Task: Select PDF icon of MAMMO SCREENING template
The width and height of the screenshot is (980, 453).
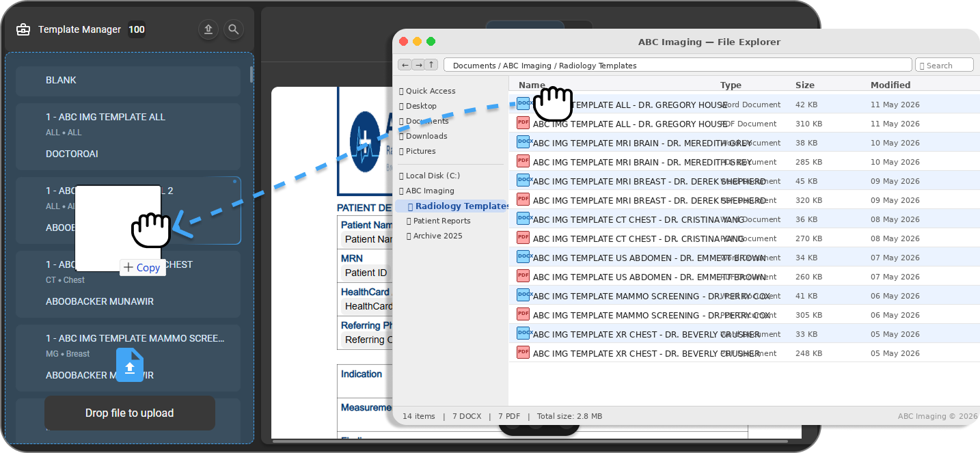Action: [x=523, y=314]
